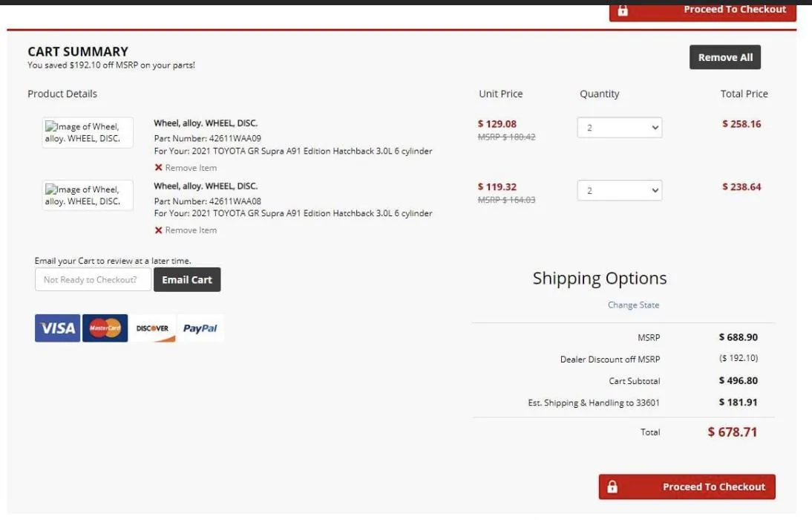
Task: Click Cart Subtotal value $ 496.80
Action: click(x=738, y=380)
